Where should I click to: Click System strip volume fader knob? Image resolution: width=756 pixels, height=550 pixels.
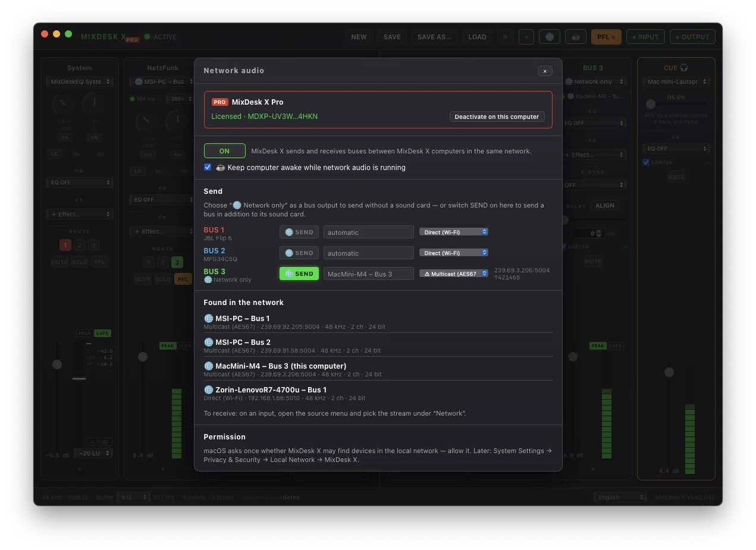point(57,364)
